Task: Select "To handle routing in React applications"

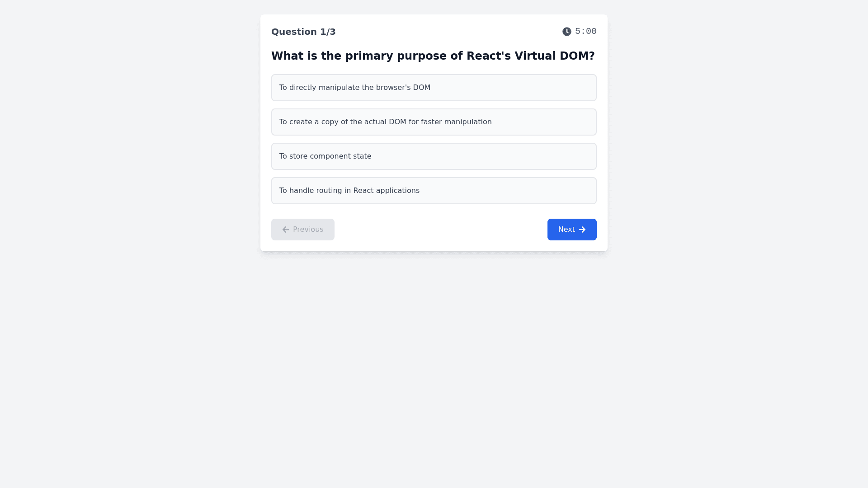Action: tap(349, 191)
